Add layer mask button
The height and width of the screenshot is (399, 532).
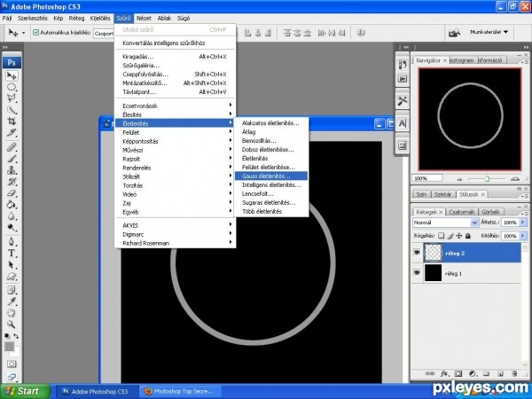pyautogui.click(x=458, y=373)
